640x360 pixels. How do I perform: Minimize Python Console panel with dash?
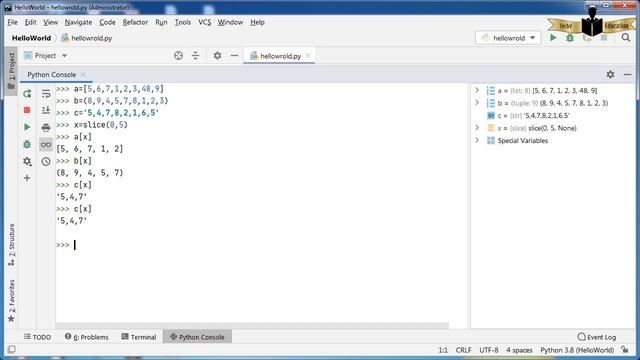627,74
